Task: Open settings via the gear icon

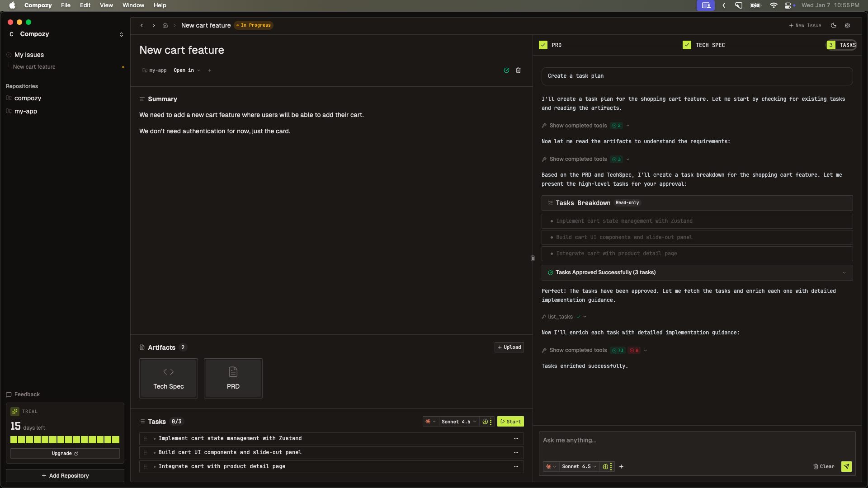Action: (848, 25)
